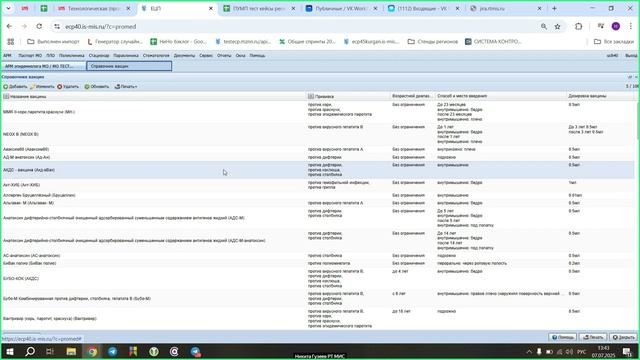The image size is (640, 360).
Task: Bookmark this page with star icon
Action: tap(558, 27)
